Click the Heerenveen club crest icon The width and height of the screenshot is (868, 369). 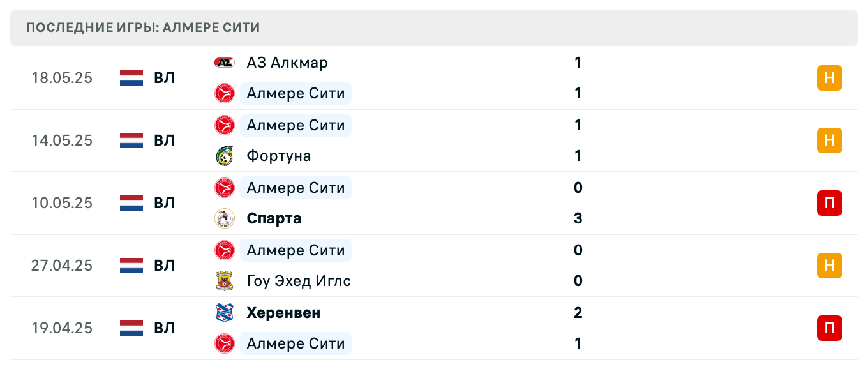tap(225, 313)
